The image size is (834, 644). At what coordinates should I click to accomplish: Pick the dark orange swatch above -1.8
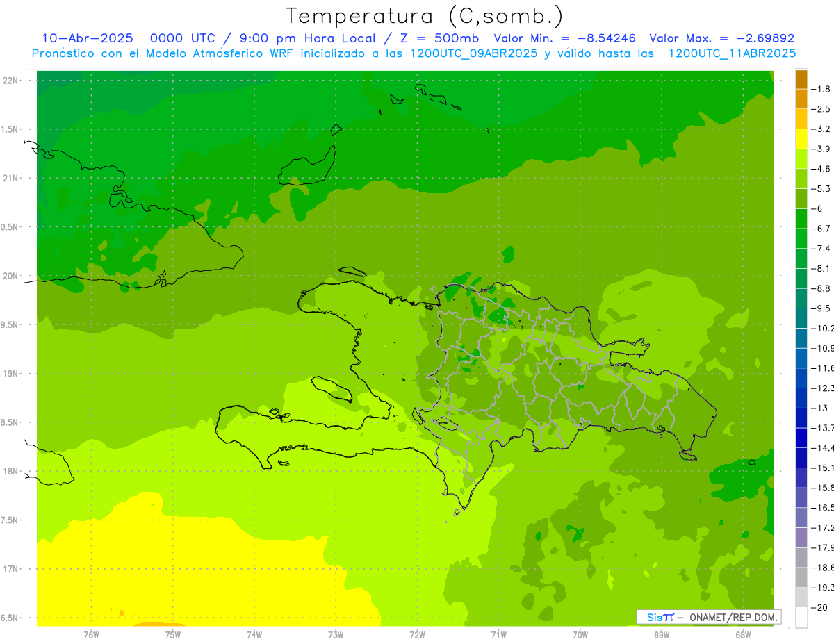[x=801, y=79]
